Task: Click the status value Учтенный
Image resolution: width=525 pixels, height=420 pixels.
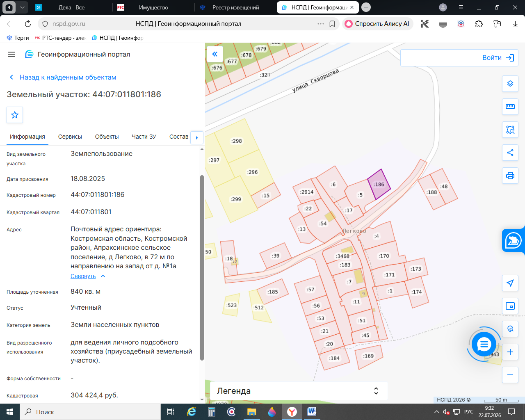Action: [86, 308]
